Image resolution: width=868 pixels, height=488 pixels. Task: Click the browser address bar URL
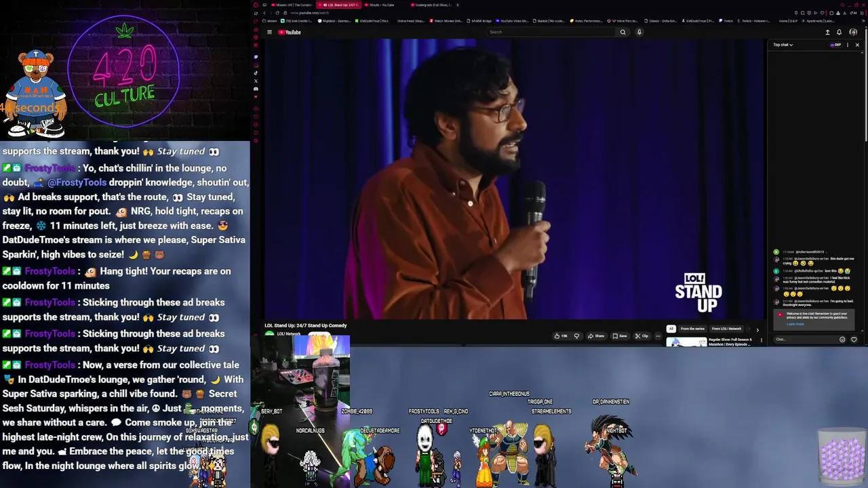[x=309, y=13]
